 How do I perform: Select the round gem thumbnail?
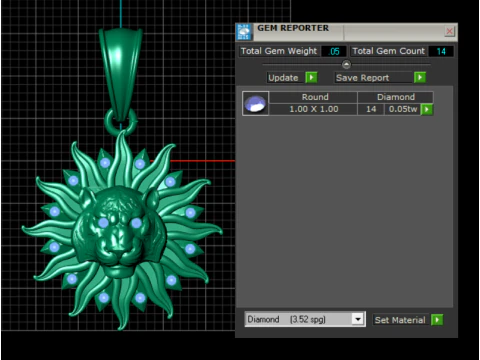pyautogui.click(x=255, y=103)
